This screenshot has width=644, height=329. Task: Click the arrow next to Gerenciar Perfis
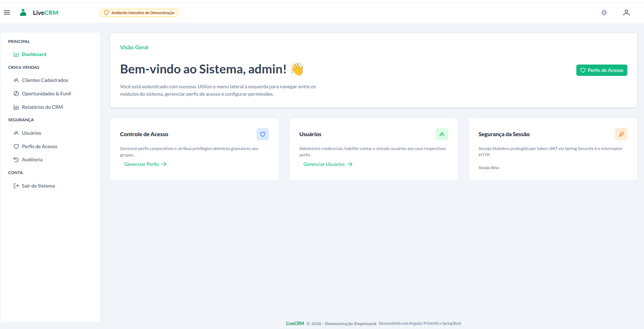(164, 164)
